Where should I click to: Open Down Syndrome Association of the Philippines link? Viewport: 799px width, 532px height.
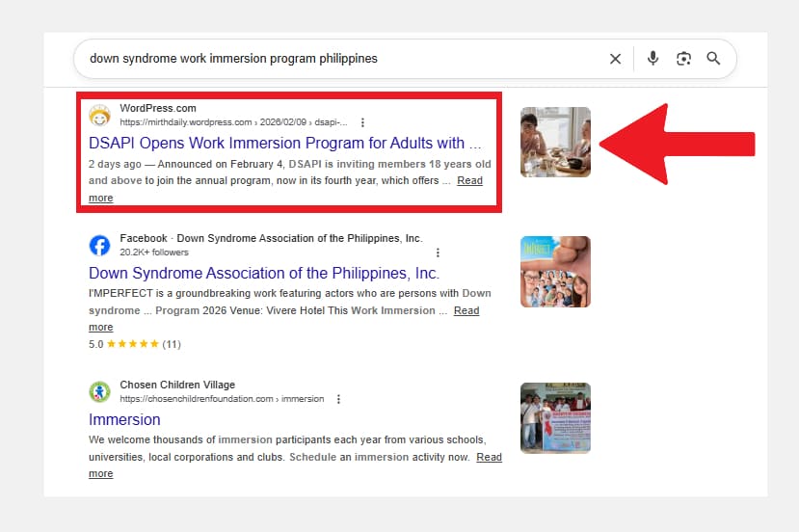[263, 274]
